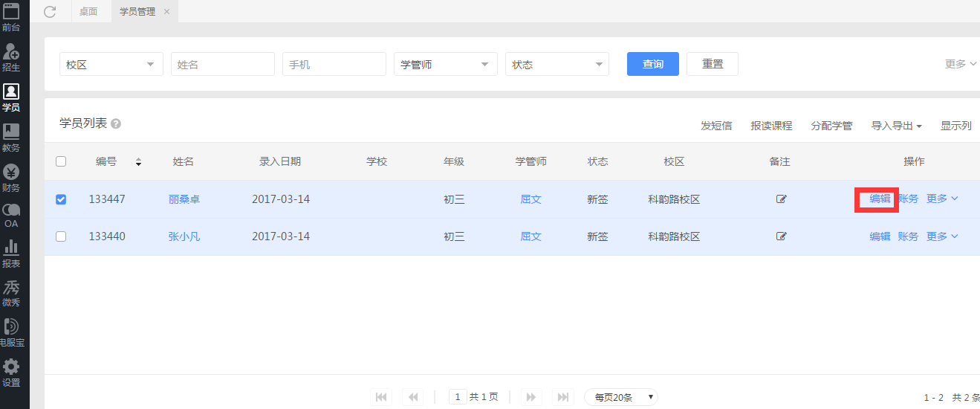Click 编辑 for student 张小凡
Screen dimensions: 980x409
point(880,236)
